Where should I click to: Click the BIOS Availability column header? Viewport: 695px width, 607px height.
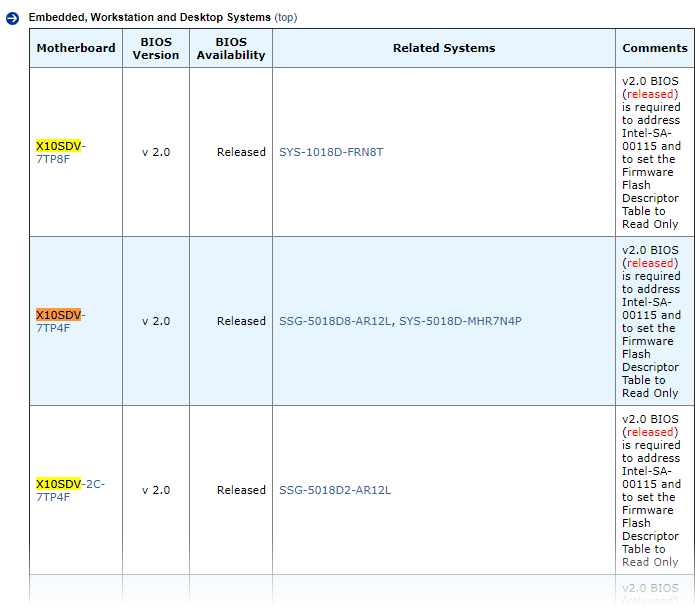231,48
